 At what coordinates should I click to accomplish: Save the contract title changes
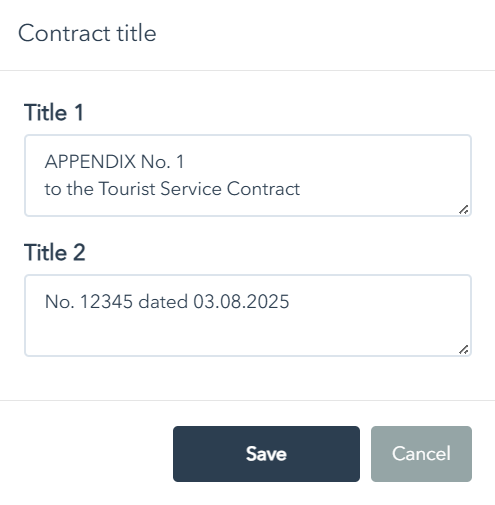coord(266,454)
